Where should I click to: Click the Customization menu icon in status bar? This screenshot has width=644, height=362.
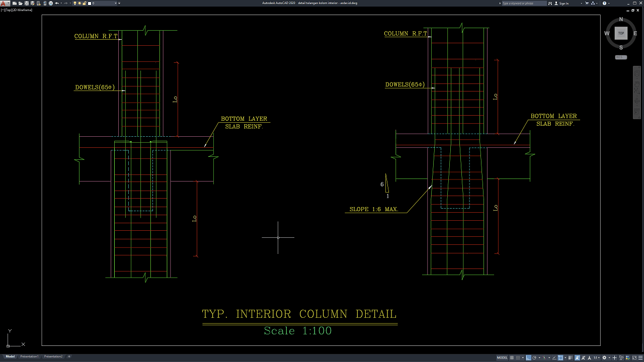[639, 357]
